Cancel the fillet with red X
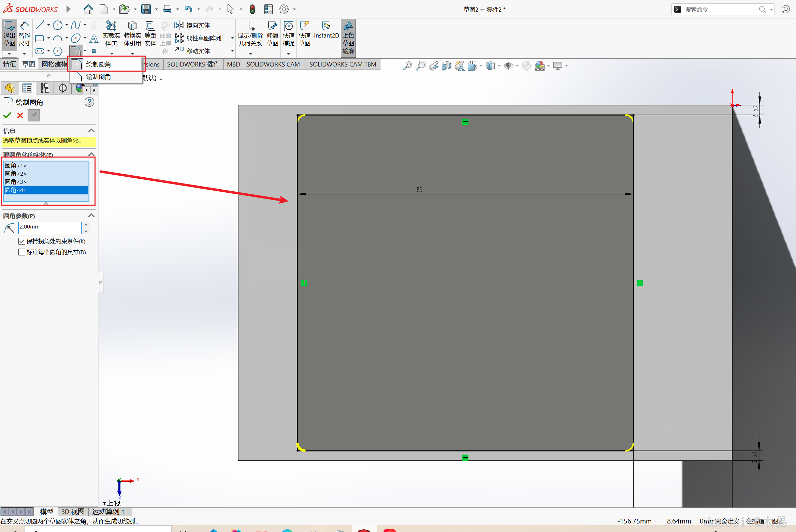This screenshot has width=796, height=532. point(20,115)
